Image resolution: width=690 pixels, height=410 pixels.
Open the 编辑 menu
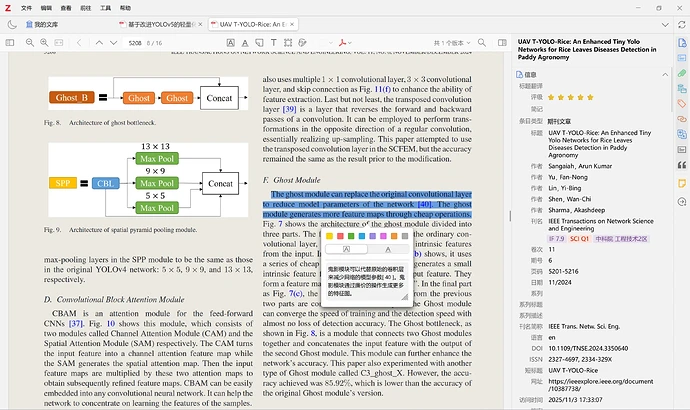[x=46, y=8]
